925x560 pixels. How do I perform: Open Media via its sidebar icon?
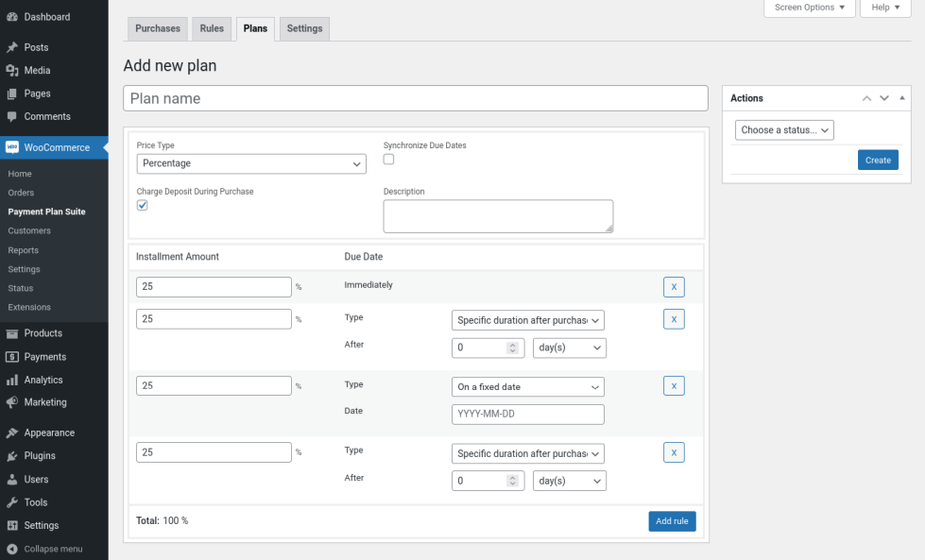[x=12, y=71]
